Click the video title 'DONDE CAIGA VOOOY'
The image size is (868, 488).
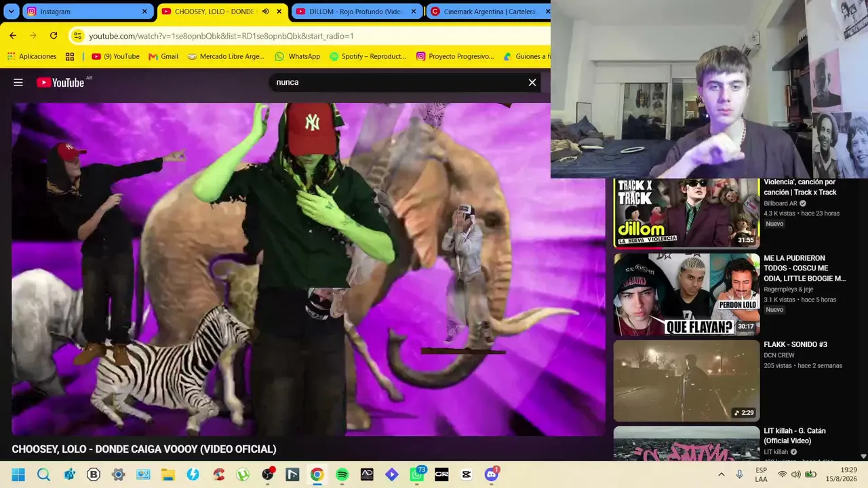pos(144,449)
